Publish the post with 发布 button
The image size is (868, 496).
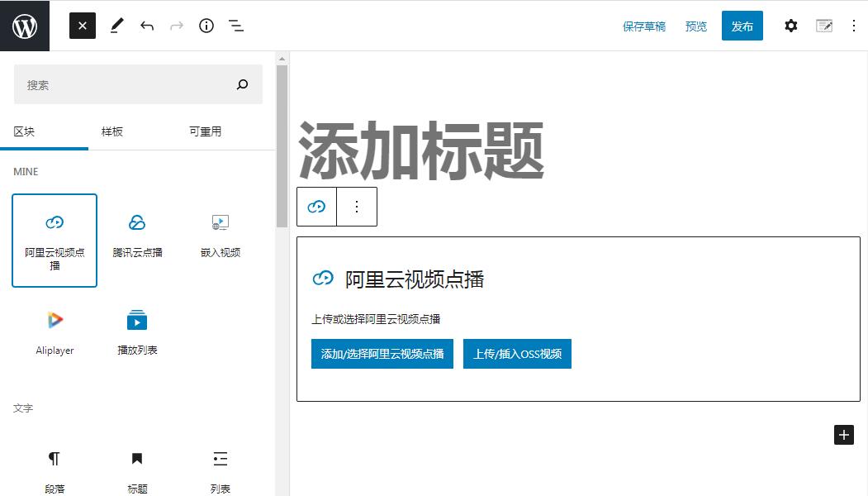(742, 26)
